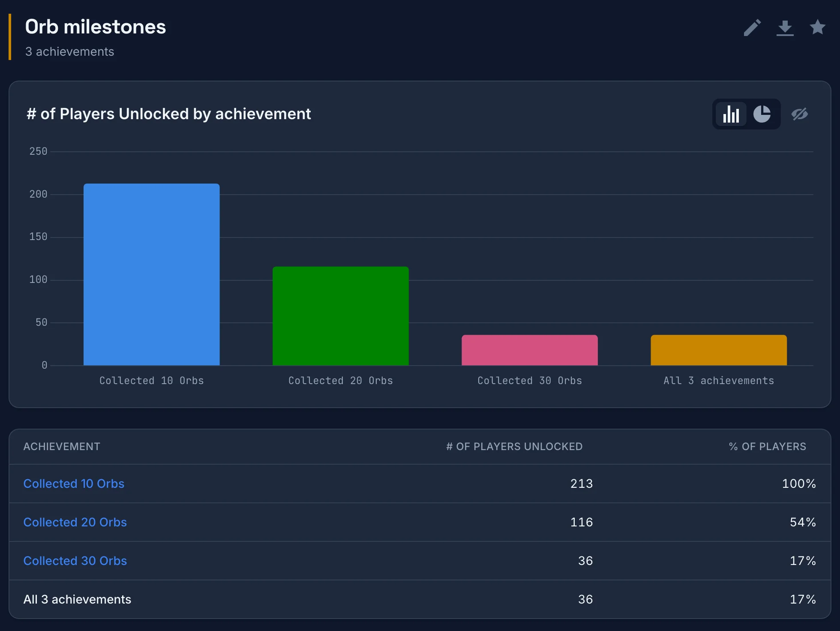
Task: Click the % OF PLAYERS column header
Action: pyautogui.click(x=767, y=447)
